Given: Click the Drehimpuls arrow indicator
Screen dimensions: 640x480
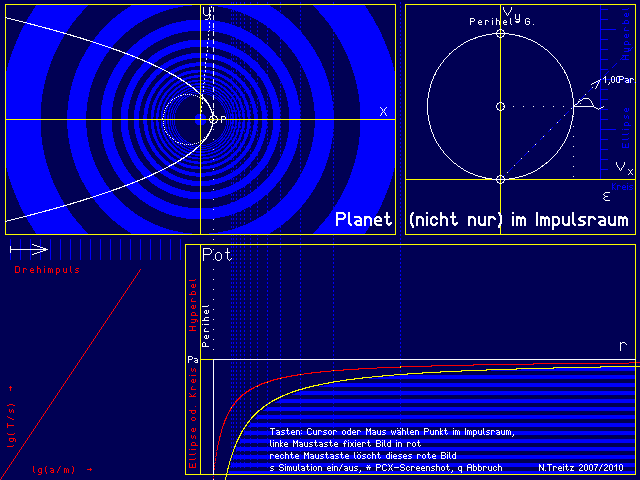Looking at the screenshot, I should [x=28, y=250].
